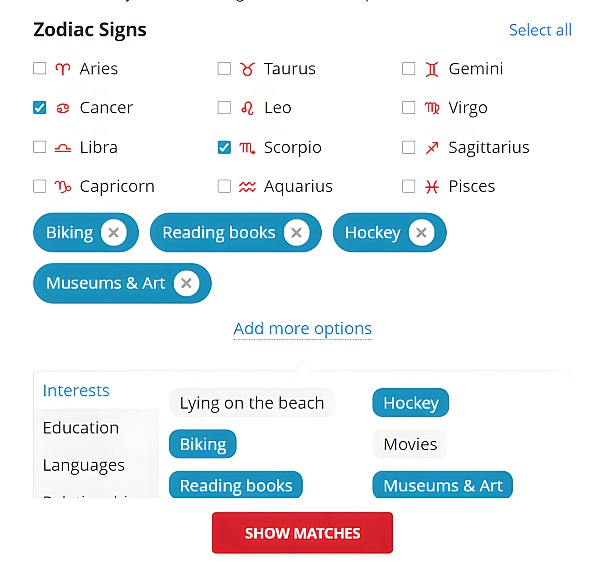Open the Interests category tab
Viewport: 600px width, 561px height.
76,391
